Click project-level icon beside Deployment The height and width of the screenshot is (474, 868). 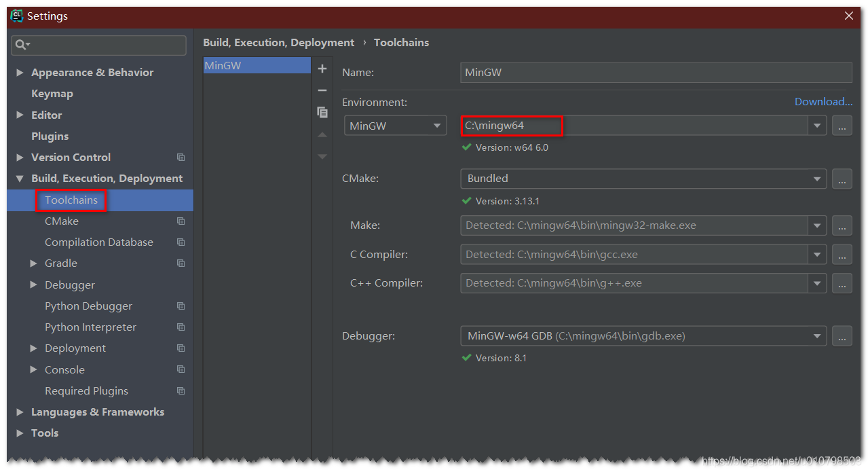click(181, 348)
